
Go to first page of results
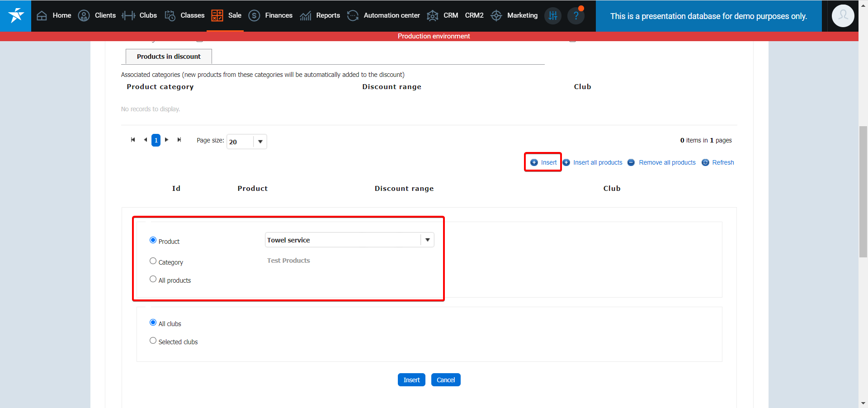pos(133,140)
